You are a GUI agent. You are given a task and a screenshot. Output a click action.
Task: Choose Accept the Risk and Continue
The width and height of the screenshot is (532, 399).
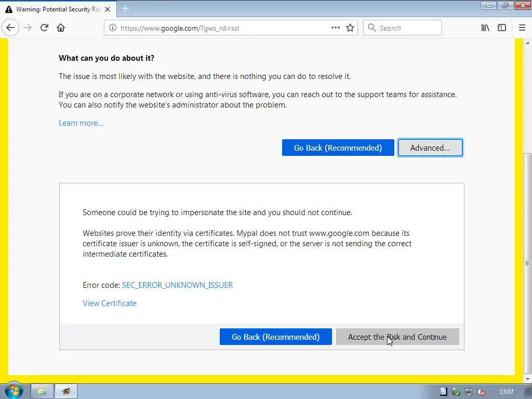[x=397, y=337]
